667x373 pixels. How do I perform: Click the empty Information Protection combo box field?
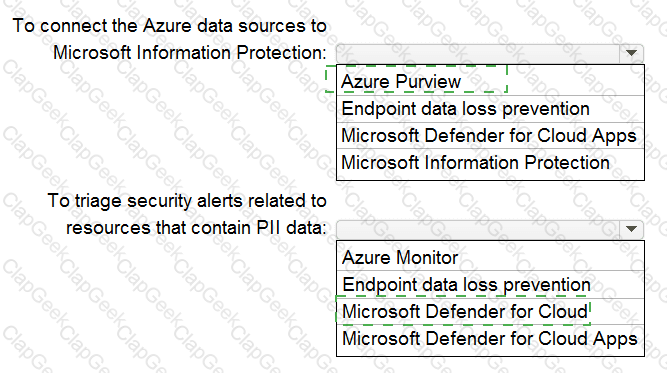tap(478, 53)
